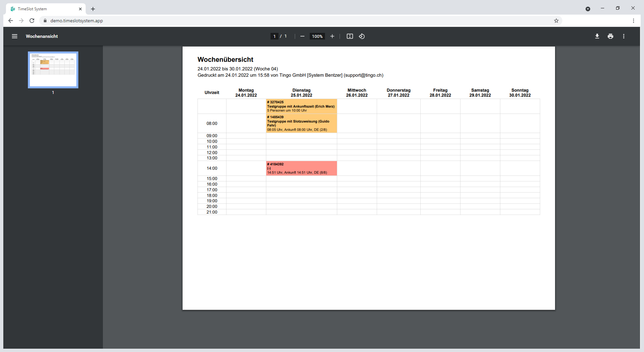
Task: View site security lock information
Action: pos(45,21)
